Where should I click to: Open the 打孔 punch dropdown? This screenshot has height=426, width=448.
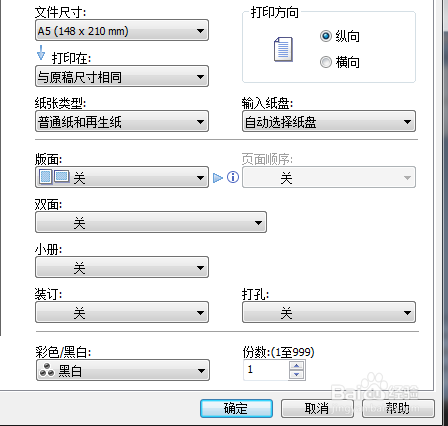click(329, 312)
